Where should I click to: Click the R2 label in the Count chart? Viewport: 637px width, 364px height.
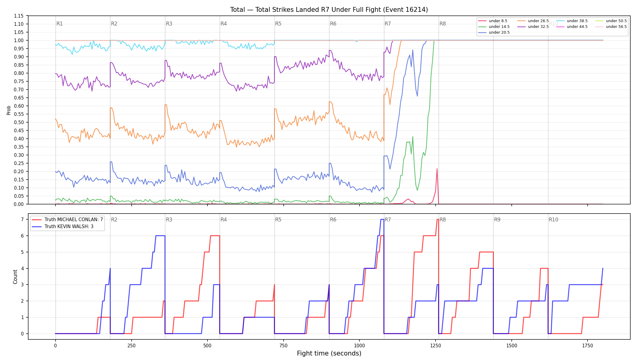pyautogui.click(x=114, y=220)
